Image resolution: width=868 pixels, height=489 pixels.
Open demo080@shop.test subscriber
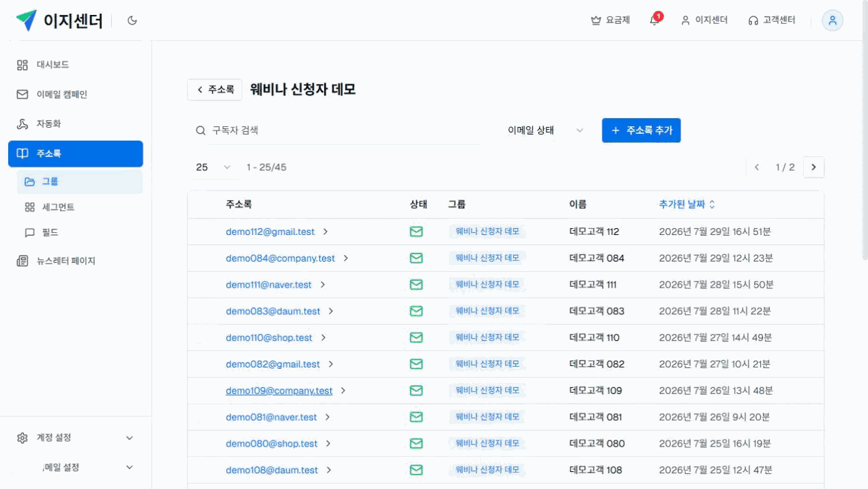click(272, 444)
